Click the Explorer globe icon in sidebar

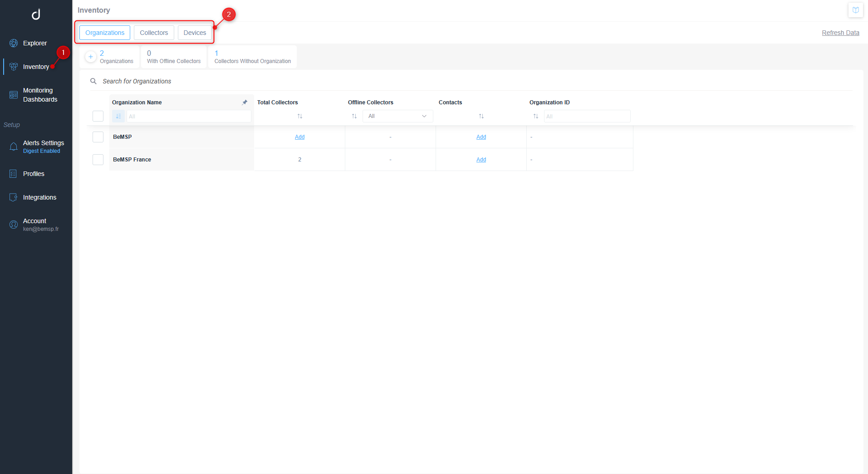pos(14,43)
